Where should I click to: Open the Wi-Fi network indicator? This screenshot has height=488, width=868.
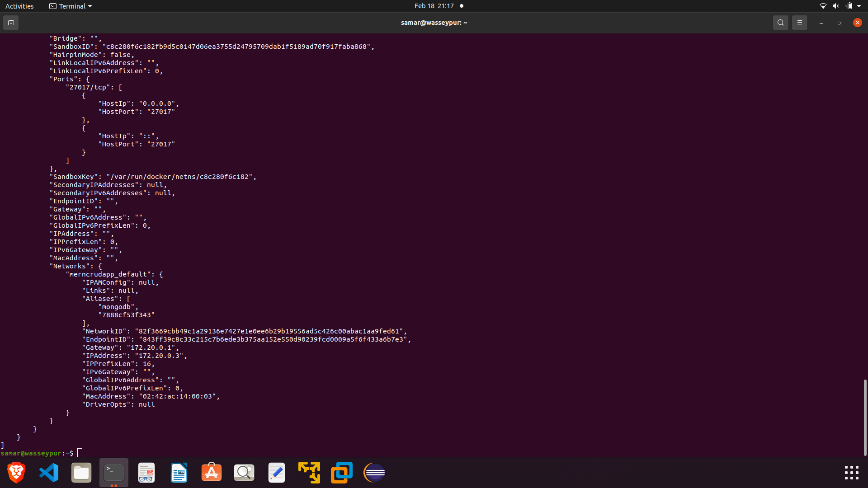coord(823,6)
